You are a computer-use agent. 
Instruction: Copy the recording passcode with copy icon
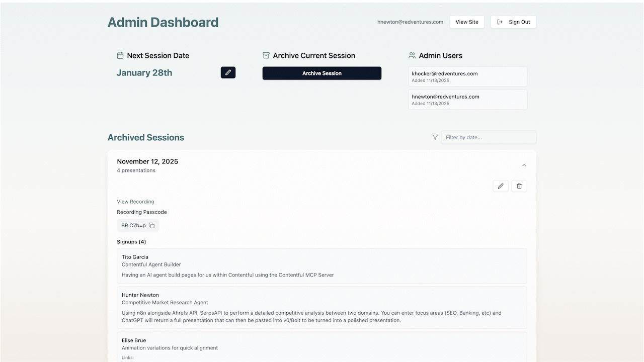coord(152,226)
